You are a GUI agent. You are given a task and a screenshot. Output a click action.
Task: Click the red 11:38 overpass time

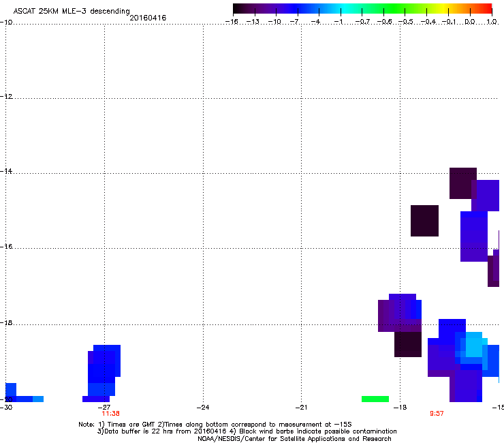pos(110,414)
